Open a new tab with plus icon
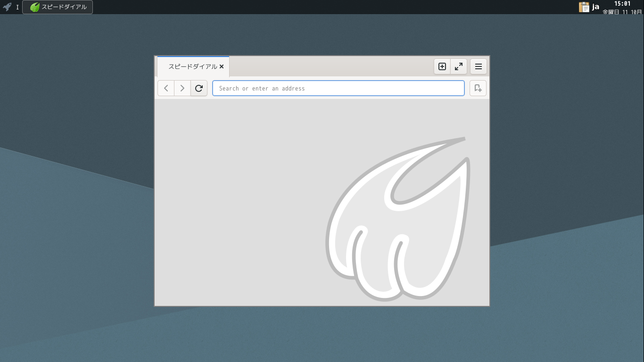Image resolution: width=644 pixels, height=362 pixels. 442,66
